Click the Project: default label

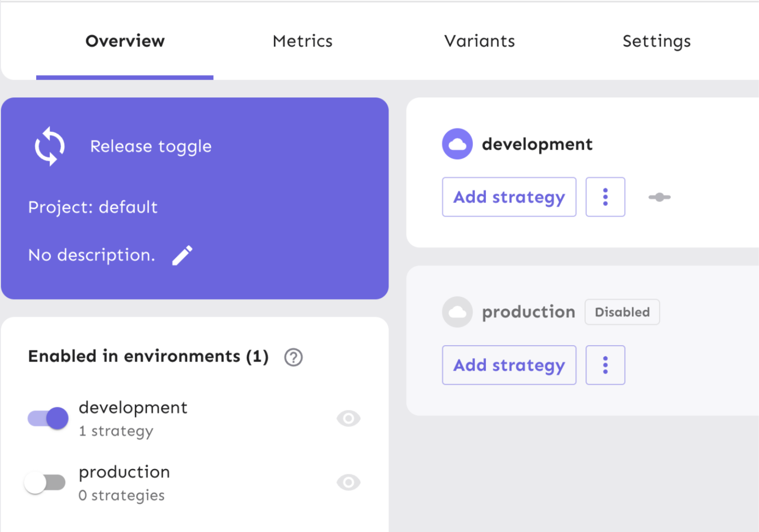(92, 207)
